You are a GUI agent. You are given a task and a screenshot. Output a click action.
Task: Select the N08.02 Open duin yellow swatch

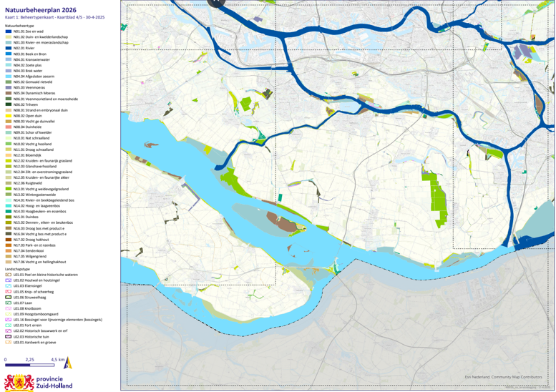(x=9, y=116)
